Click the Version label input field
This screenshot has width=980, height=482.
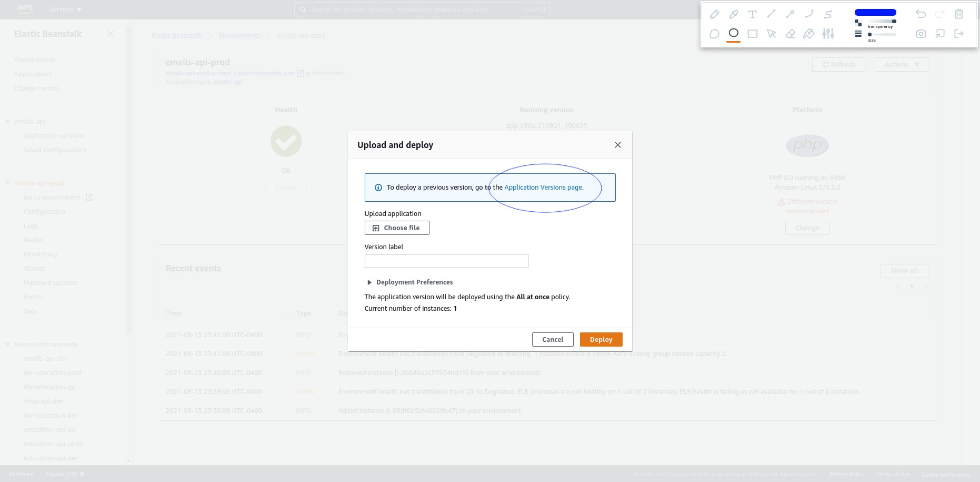[446, 261]
